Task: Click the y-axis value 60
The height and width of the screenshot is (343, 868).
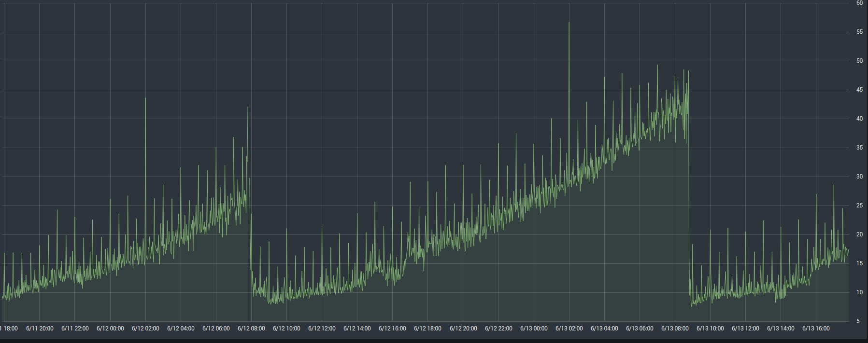Action: click(859, 3)
